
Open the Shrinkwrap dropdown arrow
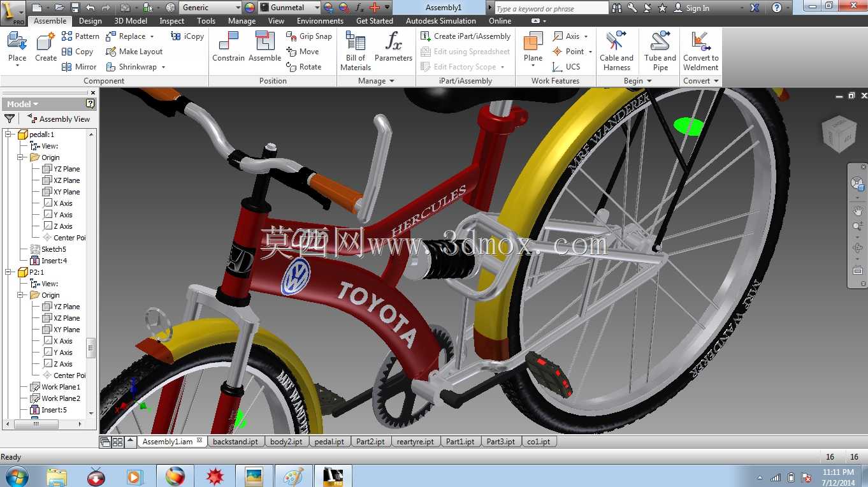point(163,67)
